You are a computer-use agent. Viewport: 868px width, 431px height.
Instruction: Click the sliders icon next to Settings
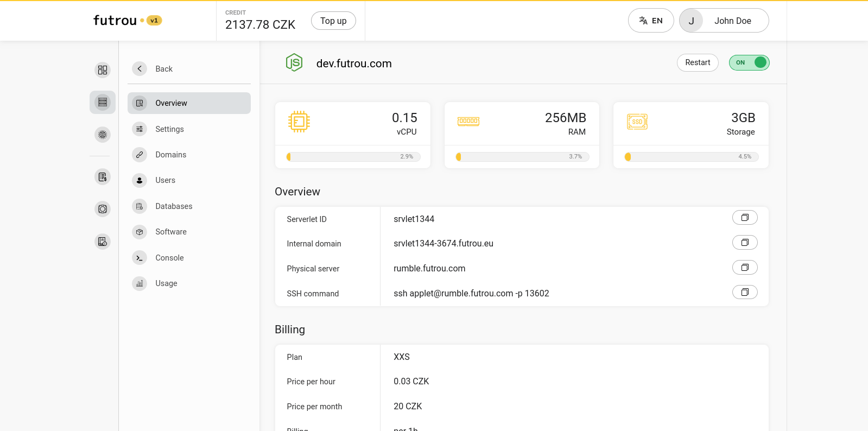pyautogui.click(x=140, y=129)
